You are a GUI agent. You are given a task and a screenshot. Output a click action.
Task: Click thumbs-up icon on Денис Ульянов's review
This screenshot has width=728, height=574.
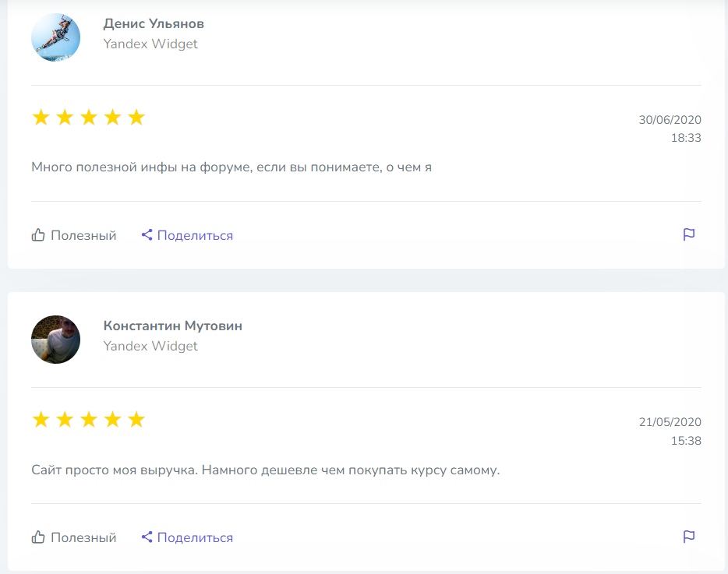[x=38, y=234]
